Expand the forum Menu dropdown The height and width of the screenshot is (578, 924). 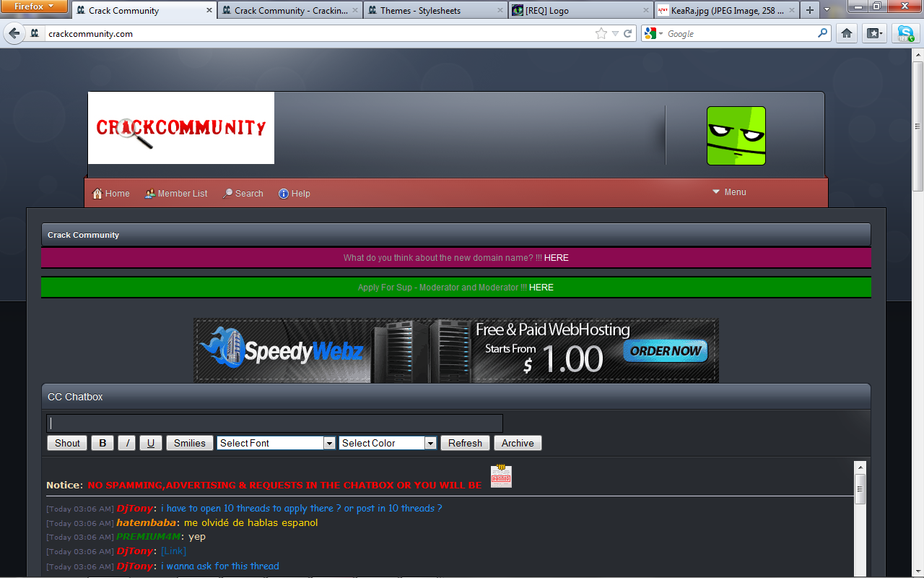tap(730, 192)
